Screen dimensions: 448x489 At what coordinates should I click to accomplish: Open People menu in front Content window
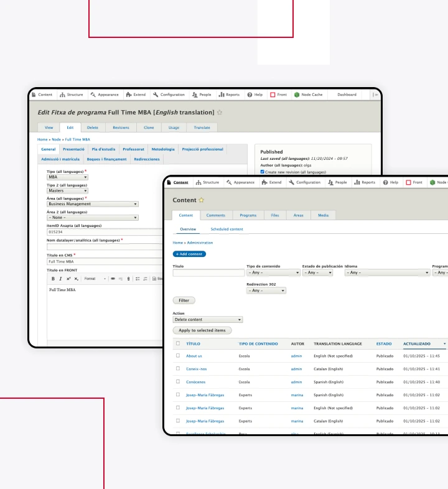[x=338, y=182]
